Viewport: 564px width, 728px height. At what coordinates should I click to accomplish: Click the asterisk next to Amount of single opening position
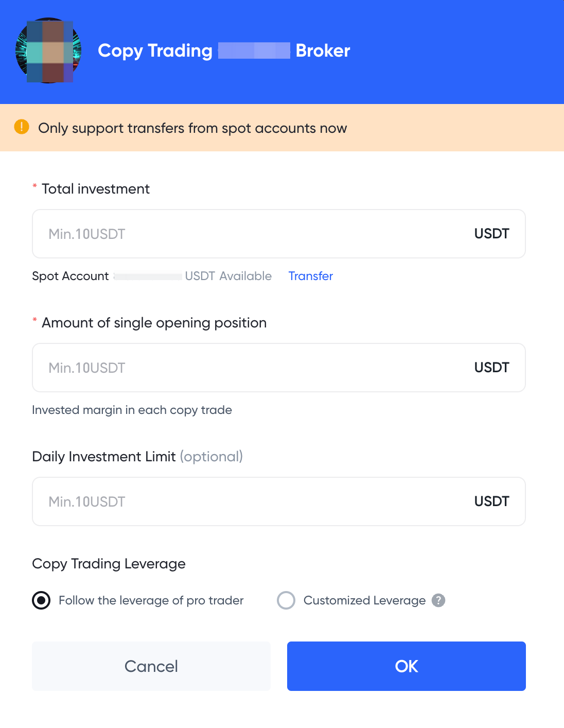(x=34, y=321)
